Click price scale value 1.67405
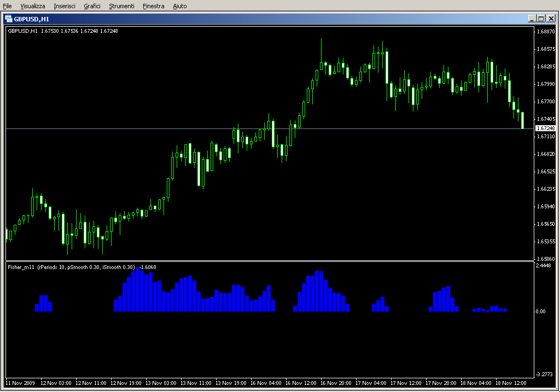560x392 pixels. (x=546, y=119)
